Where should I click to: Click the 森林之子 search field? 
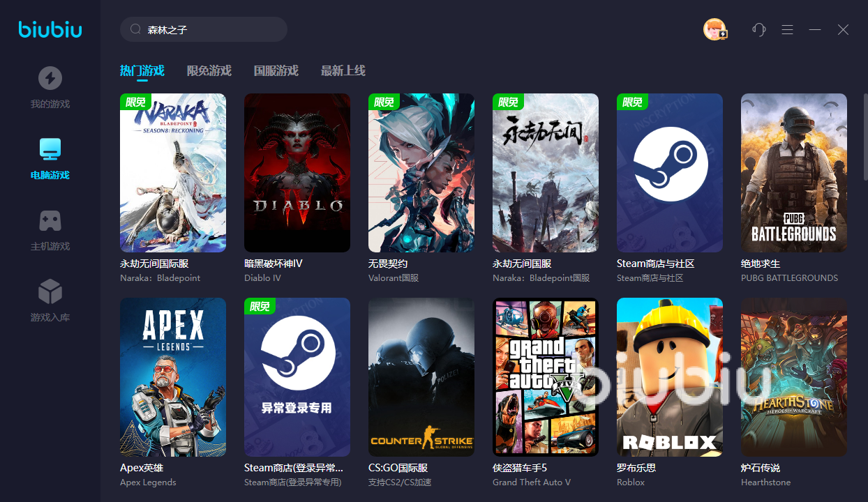209,30
